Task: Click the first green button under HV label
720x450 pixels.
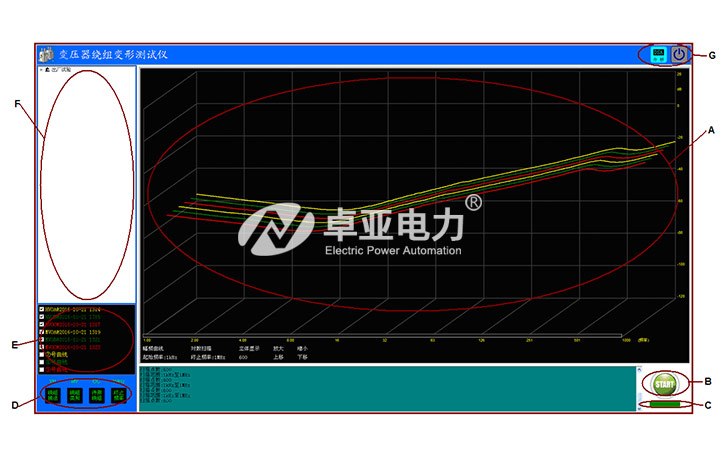Action: pos(53,395)
